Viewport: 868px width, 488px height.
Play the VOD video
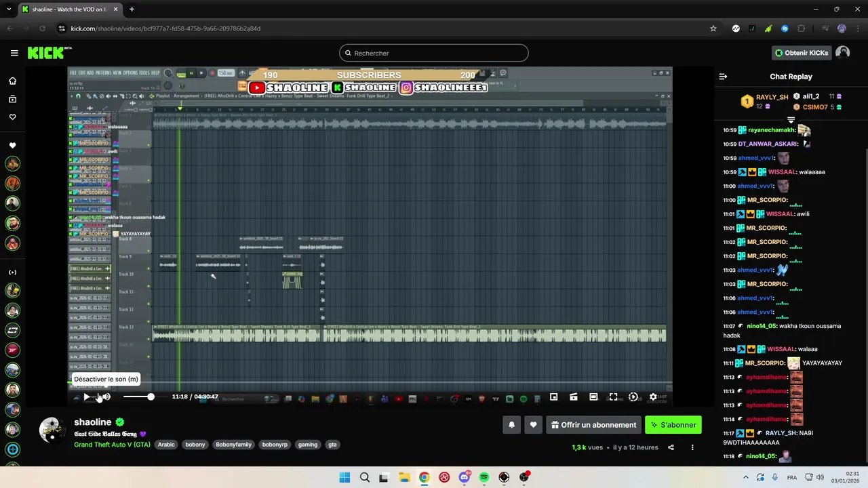pos(86,396)
